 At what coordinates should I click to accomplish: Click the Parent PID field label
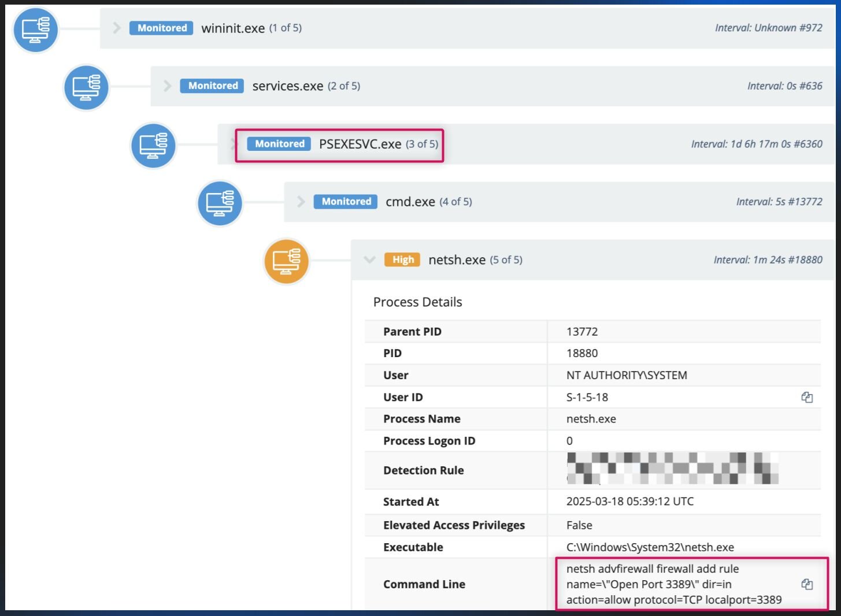point(412,332)
